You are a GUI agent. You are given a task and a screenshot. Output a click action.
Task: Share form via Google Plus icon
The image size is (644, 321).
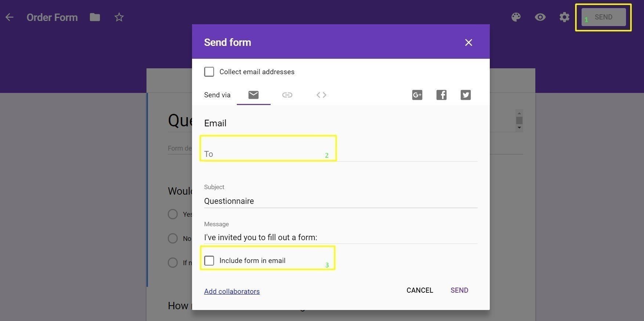tap(417, 95)
